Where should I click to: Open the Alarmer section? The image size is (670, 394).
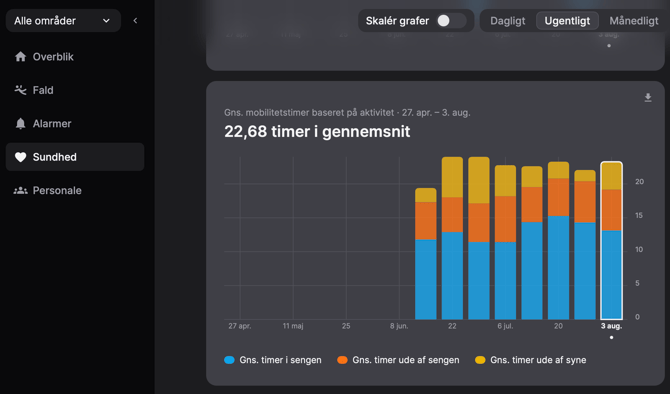point(75,123)
